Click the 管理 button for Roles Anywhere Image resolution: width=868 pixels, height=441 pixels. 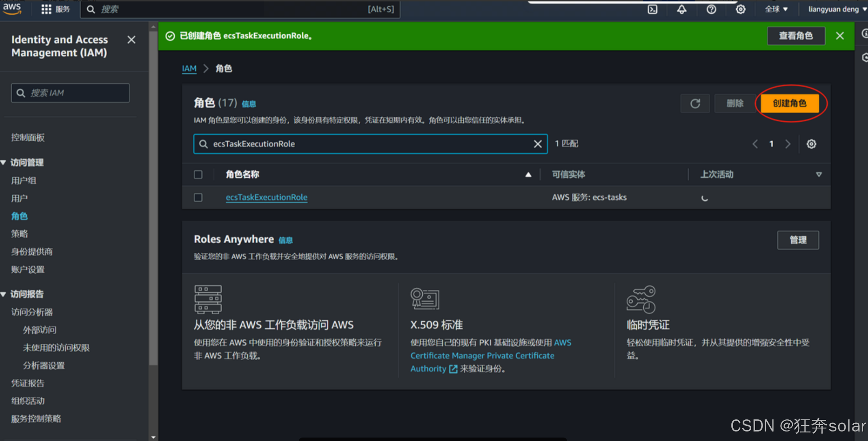tap(798, 240)
